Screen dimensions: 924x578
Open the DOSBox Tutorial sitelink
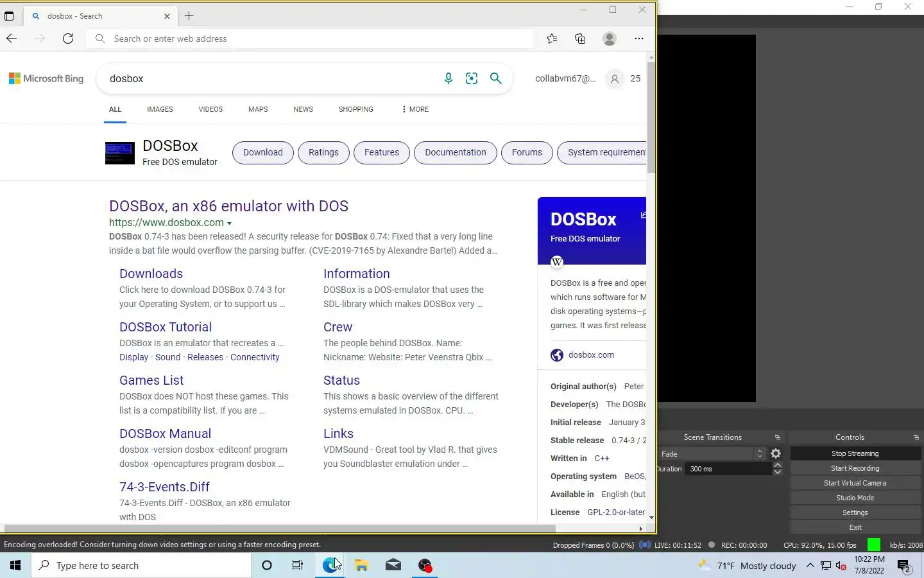(166, 327)
